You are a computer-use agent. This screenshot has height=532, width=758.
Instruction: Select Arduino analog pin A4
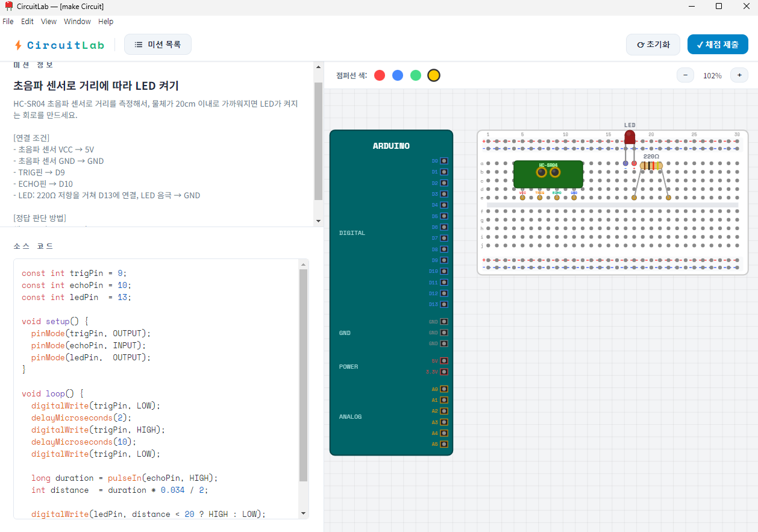pos(444,433)
